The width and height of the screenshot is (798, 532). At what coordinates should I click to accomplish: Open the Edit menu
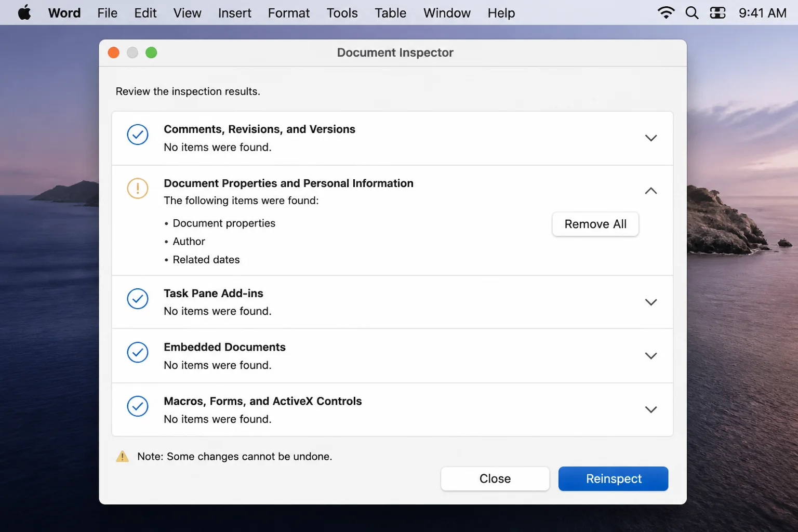pyautogui.click(x=145, y=13)
